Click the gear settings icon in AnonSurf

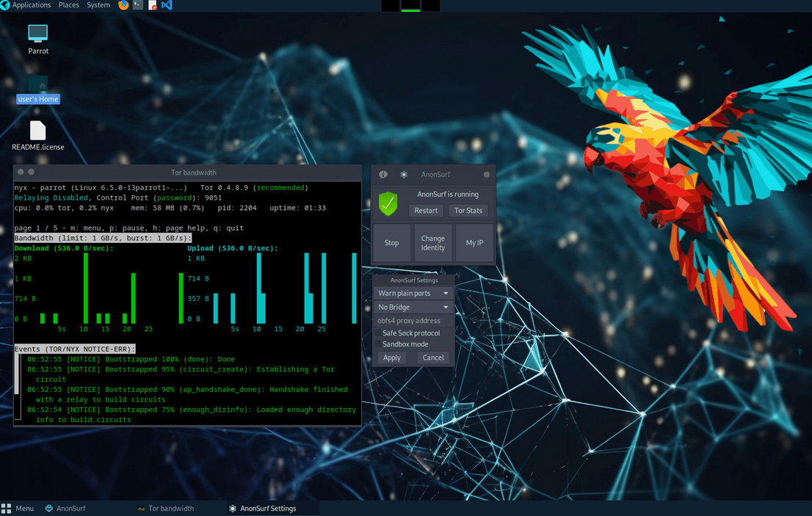tap(403, 175)
